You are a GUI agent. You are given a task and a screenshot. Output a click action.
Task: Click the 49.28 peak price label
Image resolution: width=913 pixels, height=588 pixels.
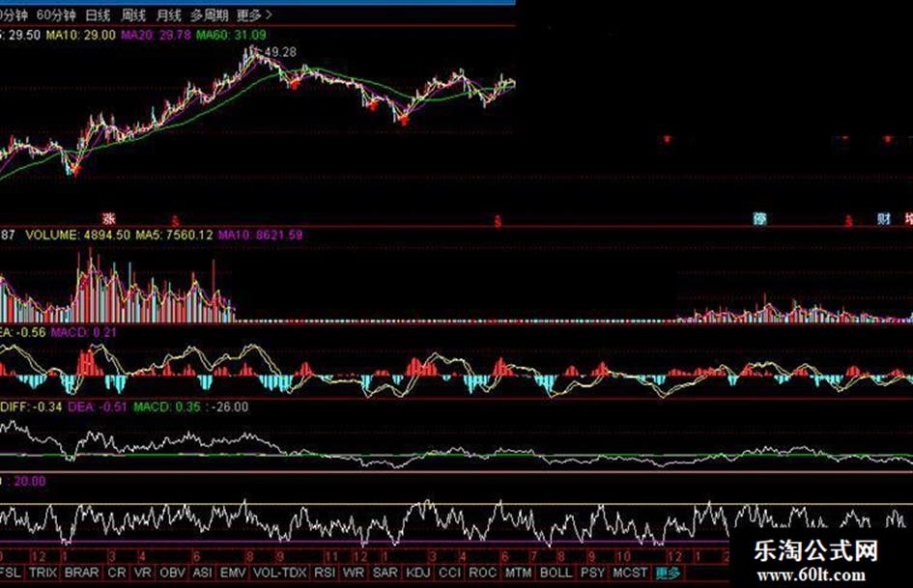coord(280,52)
